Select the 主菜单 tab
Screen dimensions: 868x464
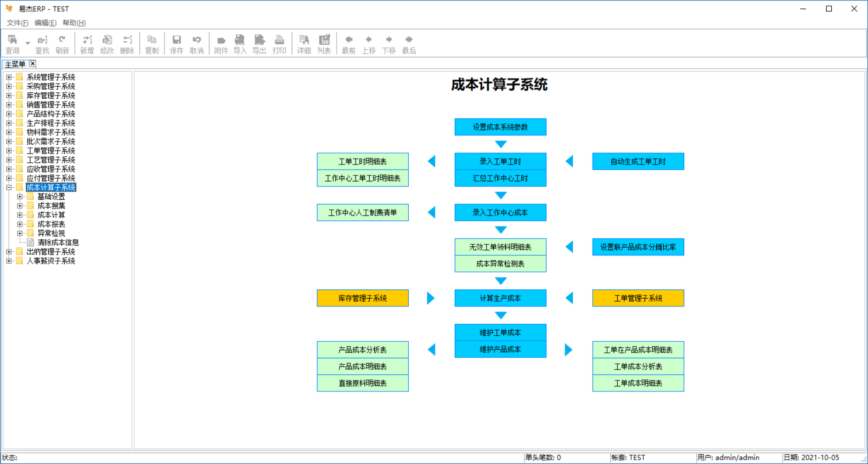[15, 64]
